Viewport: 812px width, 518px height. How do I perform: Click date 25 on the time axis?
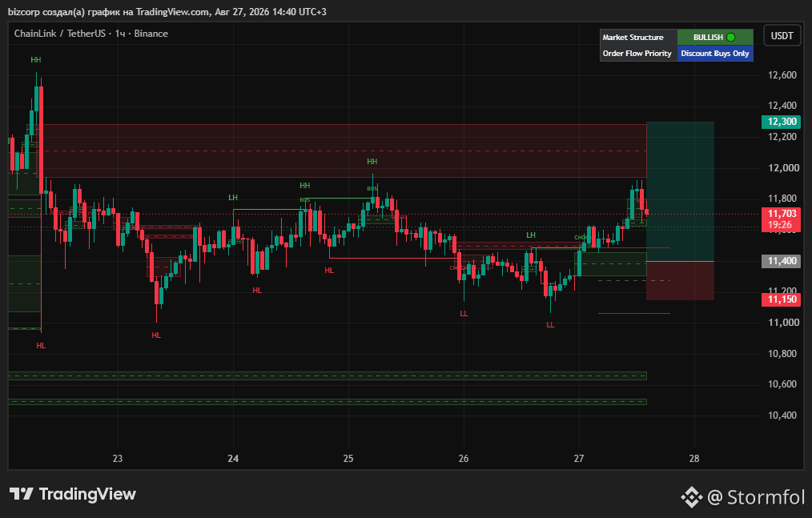click(x=348, y=459)
